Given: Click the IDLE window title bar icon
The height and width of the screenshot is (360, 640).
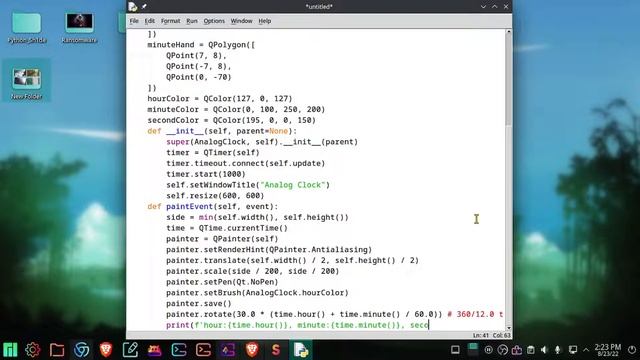Looking at the screenshot, I should 133,7.
